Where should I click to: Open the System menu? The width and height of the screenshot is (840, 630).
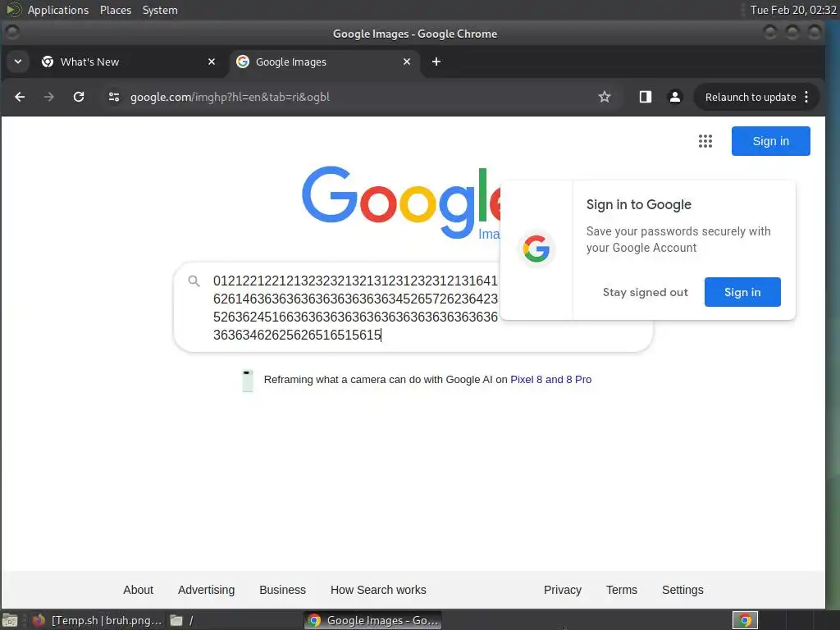click(160, 10)
